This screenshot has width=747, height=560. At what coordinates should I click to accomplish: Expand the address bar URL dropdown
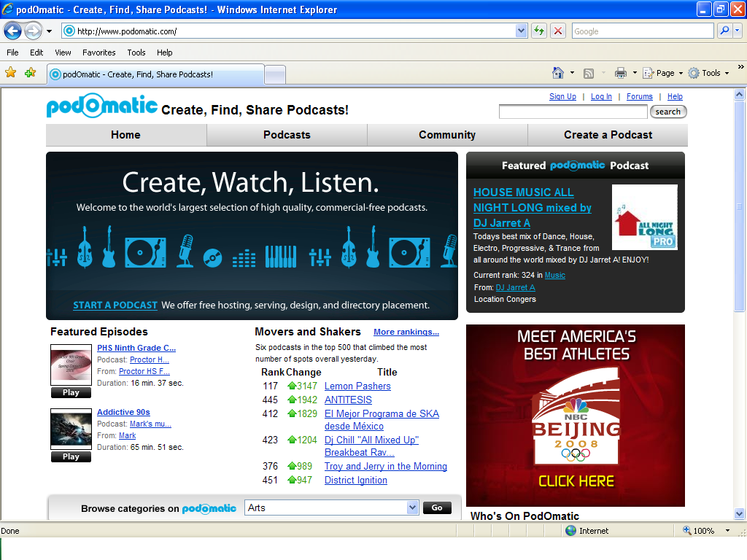click(521, 31)
